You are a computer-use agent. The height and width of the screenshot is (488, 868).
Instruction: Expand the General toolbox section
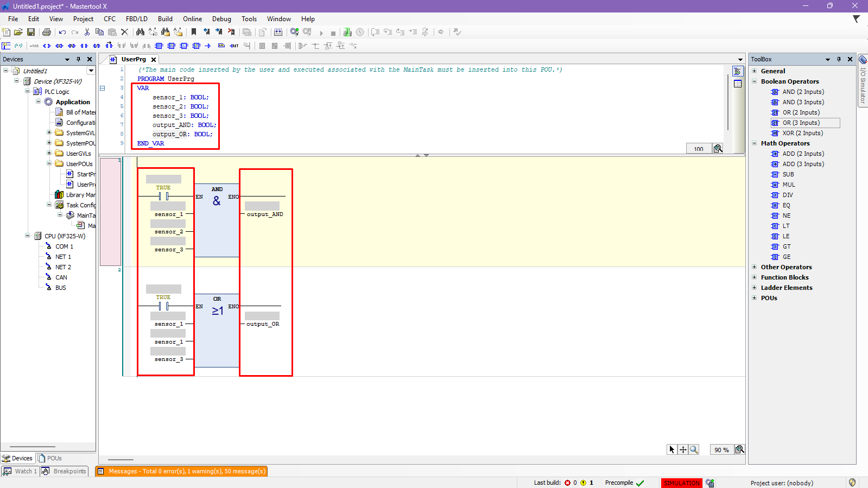click(755, 71)
